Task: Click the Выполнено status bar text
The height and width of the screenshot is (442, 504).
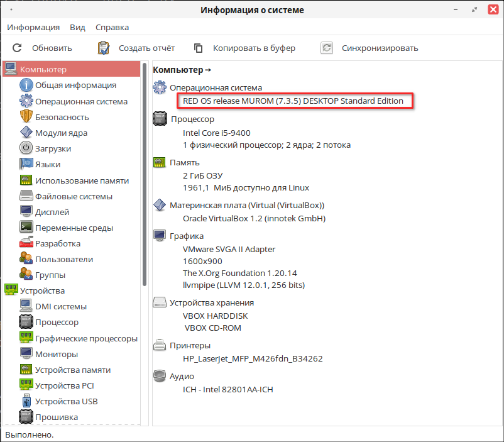Action: (x=30, y=434)
